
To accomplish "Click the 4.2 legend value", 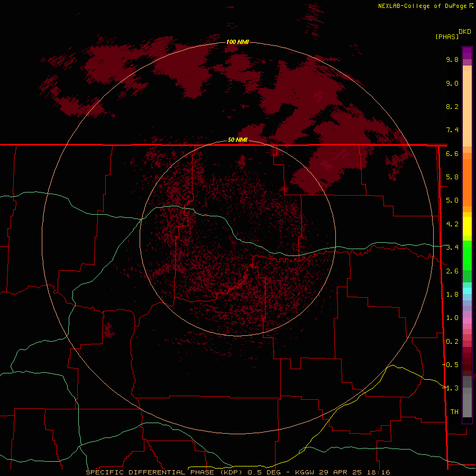I will point(452,224).
